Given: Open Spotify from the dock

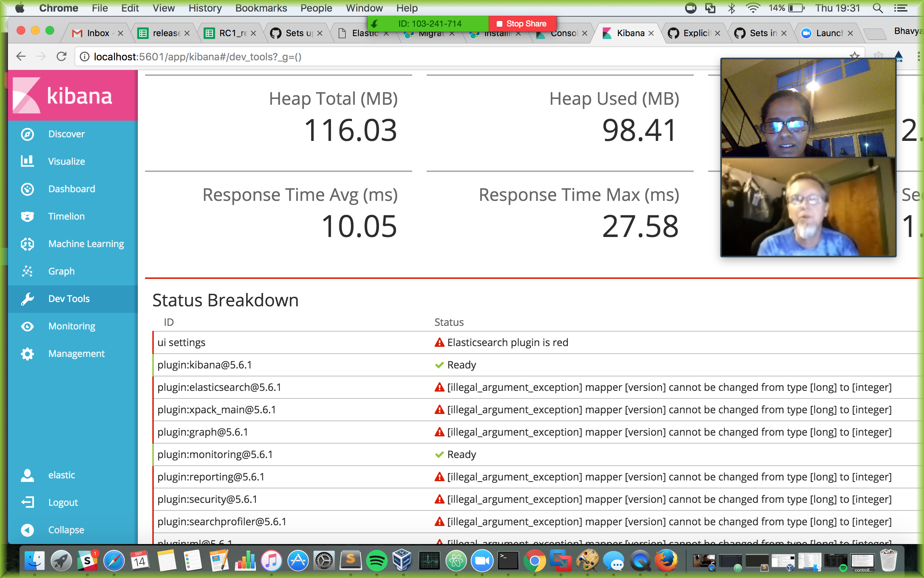Looking at the screenshot, I should [x=376, y=561].
